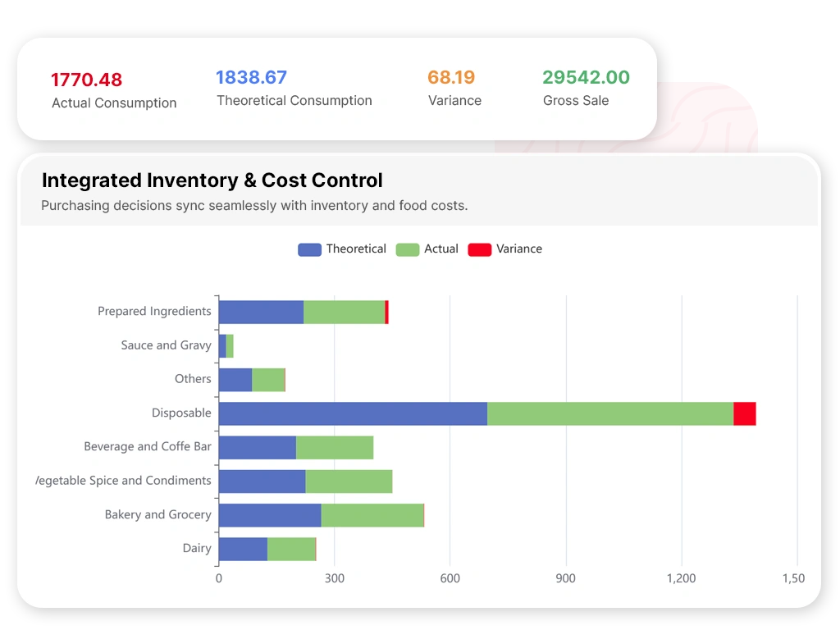Click the Sauce and Gravy axis label
The width and height of the screenshot is (840, 630).
point(166,345)
